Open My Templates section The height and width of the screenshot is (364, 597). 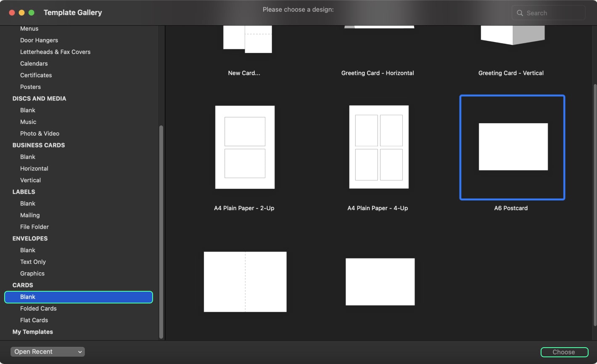tap(33, 332)
